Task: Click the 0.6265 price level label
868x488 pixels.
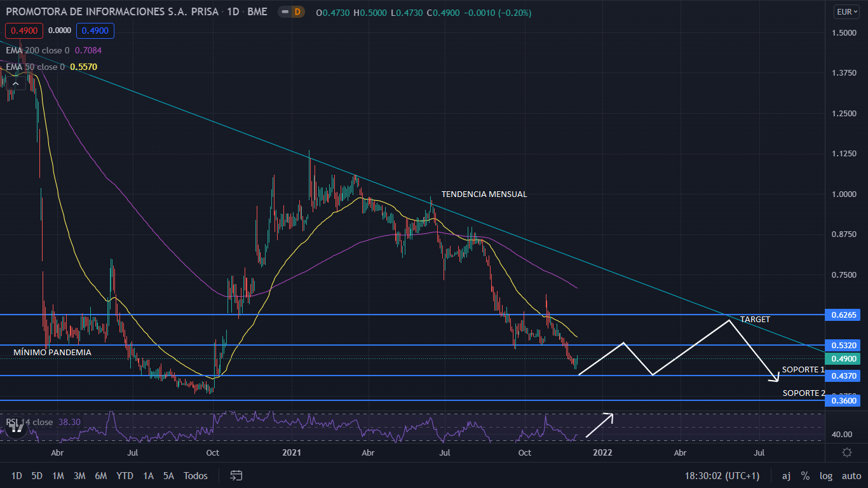Action: tap(844, 315)
